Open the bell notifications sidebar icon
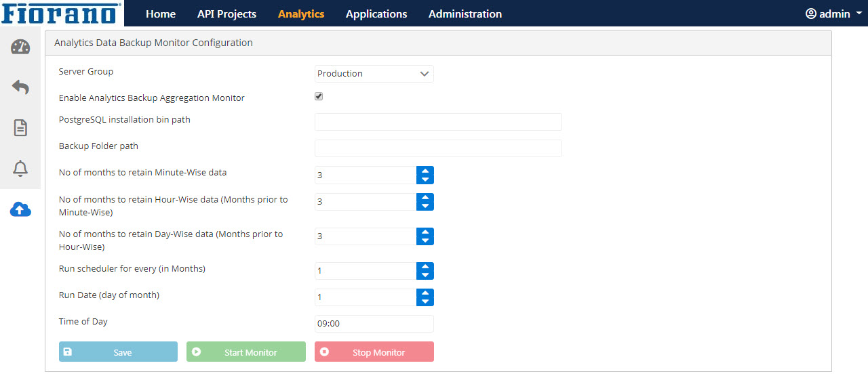The width and height of the screenshot is (868, 378). click(20, 168)
